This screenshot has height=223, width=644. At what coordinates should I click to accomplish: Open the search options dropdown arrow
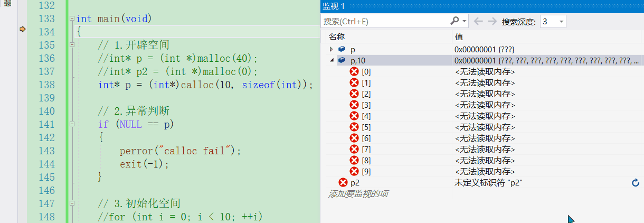(465, 21)
